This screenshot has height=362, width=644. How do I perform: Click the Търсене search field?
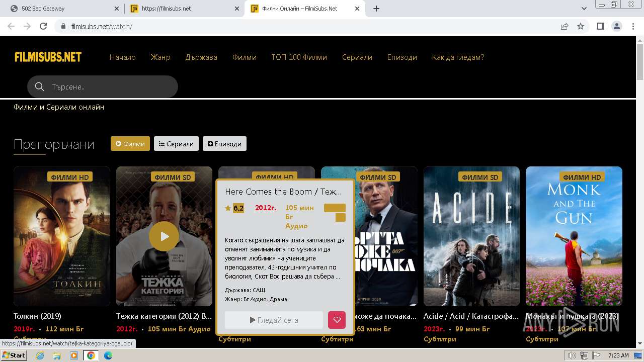103,87
